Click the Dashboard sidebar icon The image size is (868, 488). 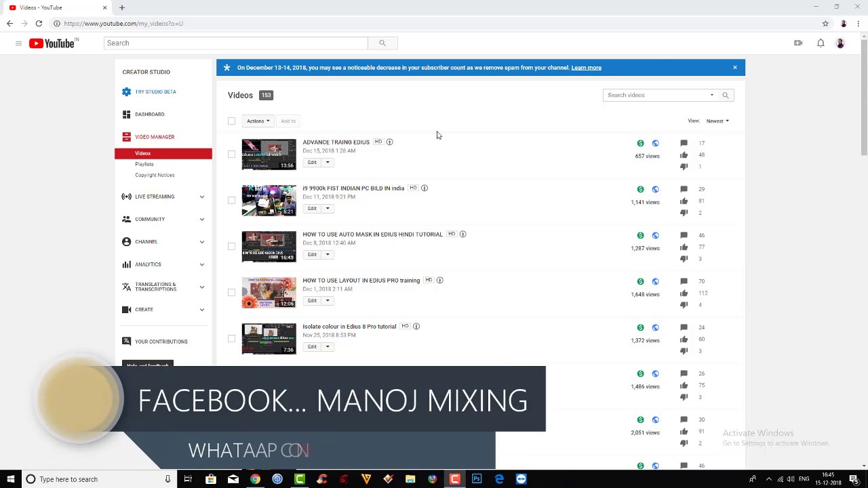(x=126, y=115)
